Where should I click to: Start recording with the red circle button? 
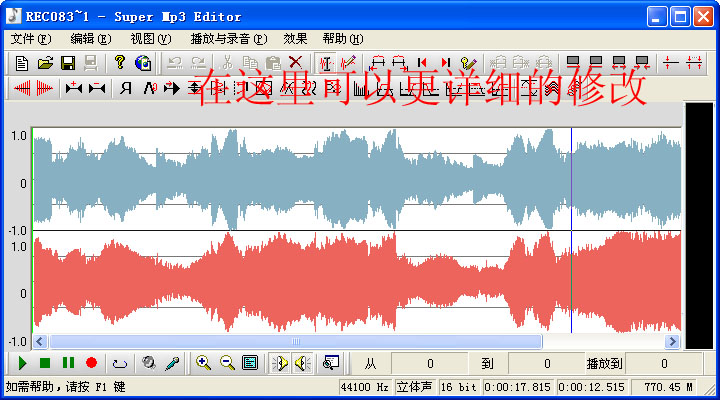pos(91,363)
